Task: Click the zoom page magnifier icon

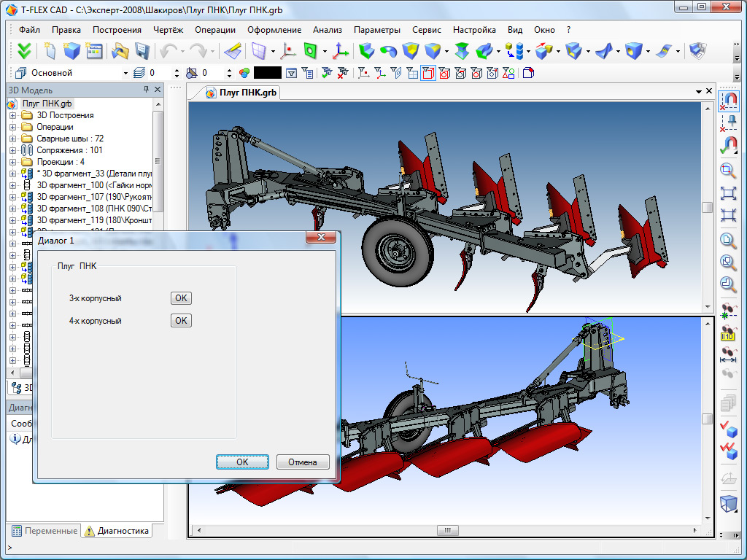Action: pos(728,239)
